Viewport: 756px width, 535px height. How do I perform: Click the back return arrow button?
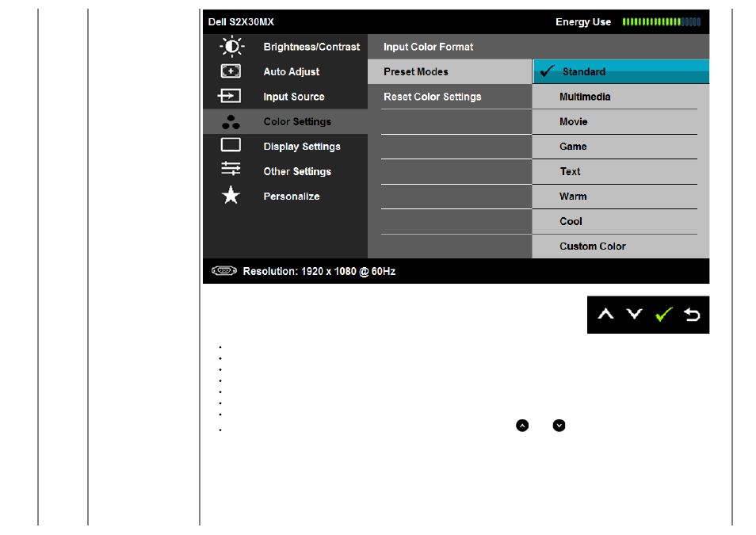[x=693, y=315]
